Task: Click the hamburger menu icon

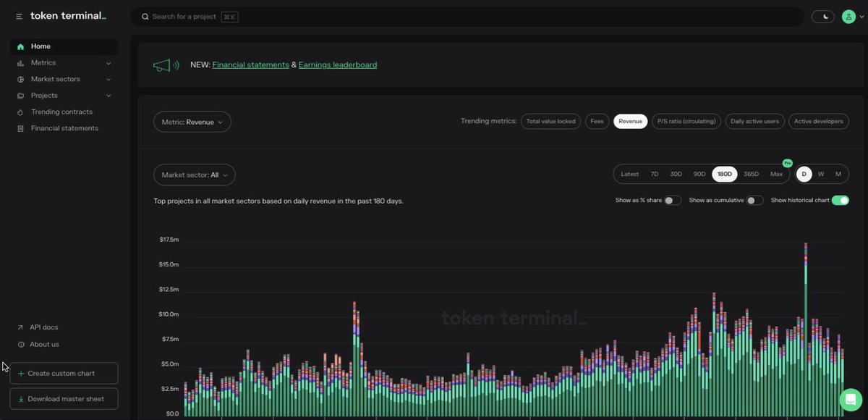Action: [19, 16]
